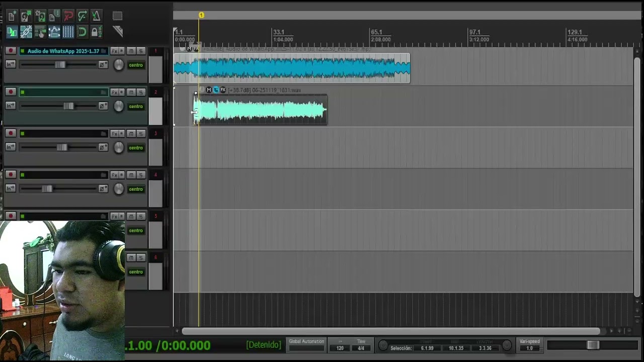Click the New Project toolbar icon
The image size is (644, 362).
point(12,16)
